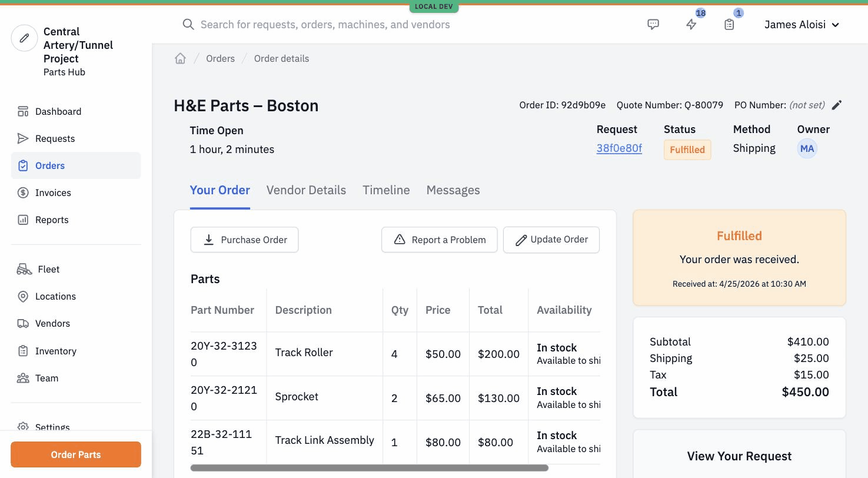Click the Track Roller description cell
868x478 pixels.
(x=304, y=353)
